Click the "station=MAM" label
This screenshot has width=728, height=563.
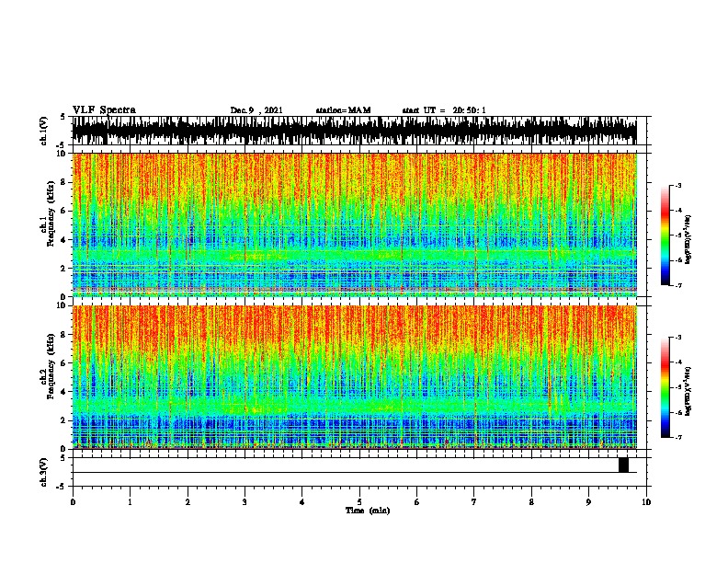[343, 110]
